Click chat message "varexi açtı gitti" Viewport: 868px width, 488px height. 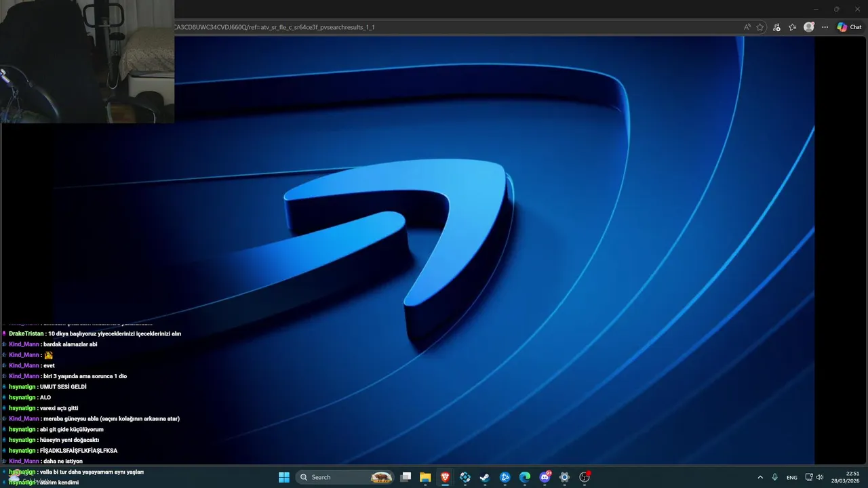pos(59,408)
